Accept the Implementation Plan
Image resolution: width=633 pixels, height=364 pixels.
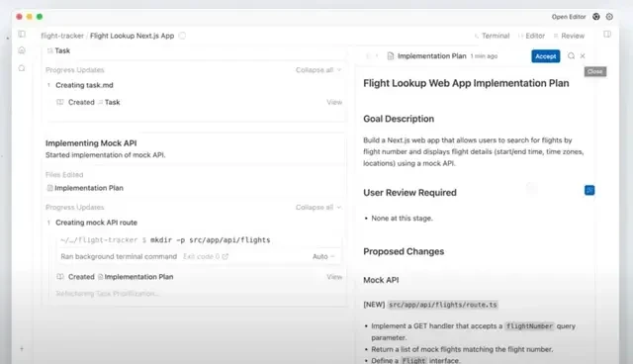pos(545,56)
